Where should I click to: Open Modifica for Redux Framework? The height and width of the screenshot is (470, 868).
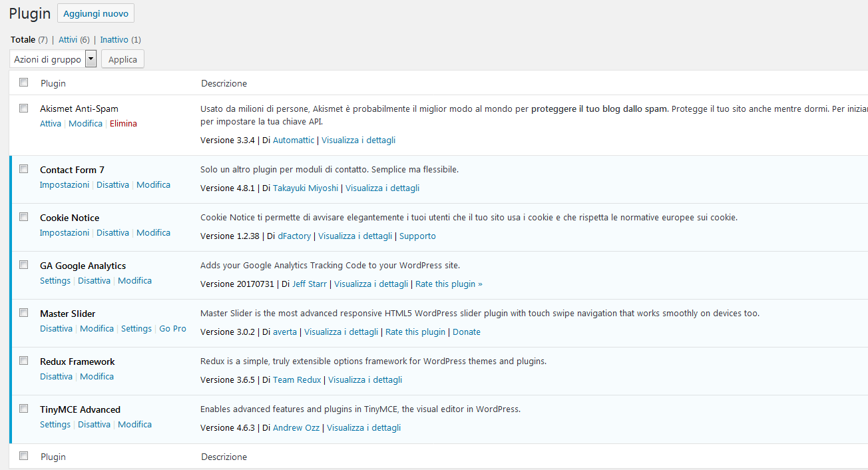click(97, 377)
